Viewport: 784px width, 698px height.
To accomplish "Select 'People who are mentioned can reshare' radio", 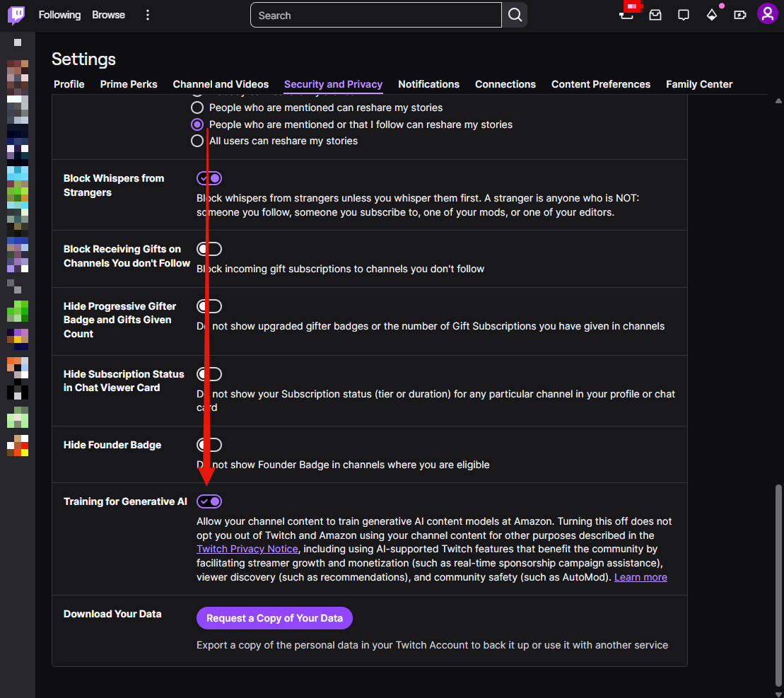I will (197, 107).
